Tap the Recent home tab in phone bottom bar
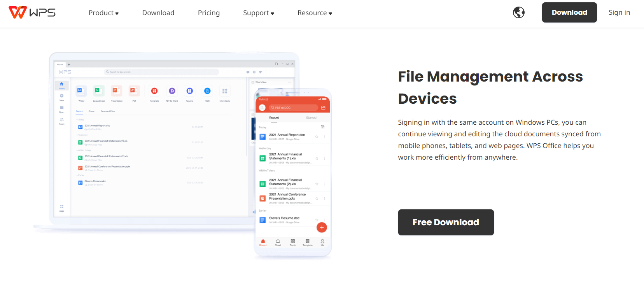This screenshot has width=644, height=282. click(263, 243)
